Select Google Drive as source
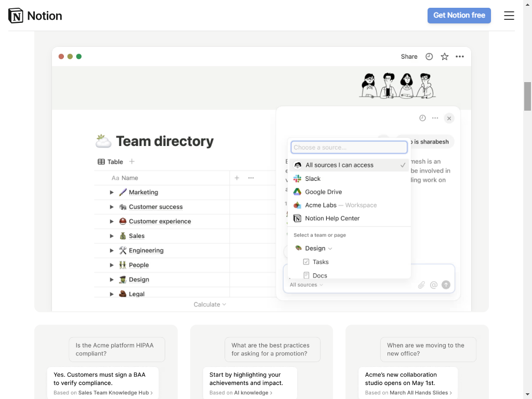Viewport: 532px width, 399px height. [x=349, y=192]
